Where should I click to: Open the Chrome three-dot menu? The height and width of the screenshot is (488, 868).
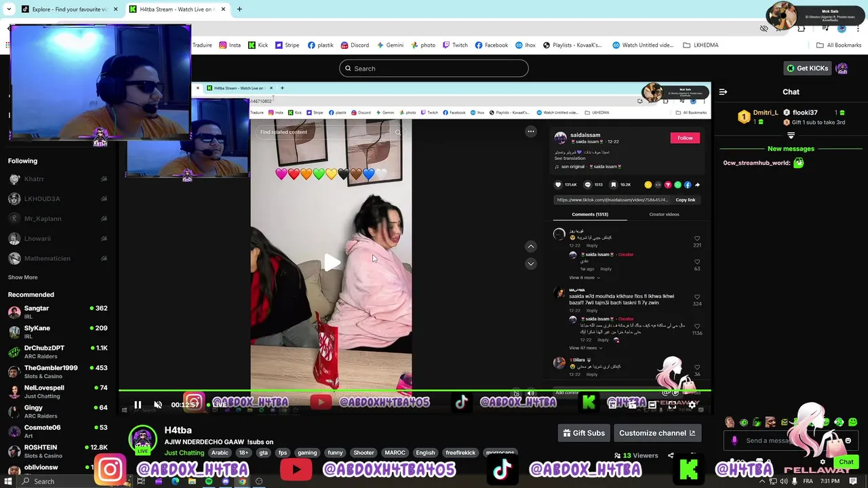coord(859,28)
